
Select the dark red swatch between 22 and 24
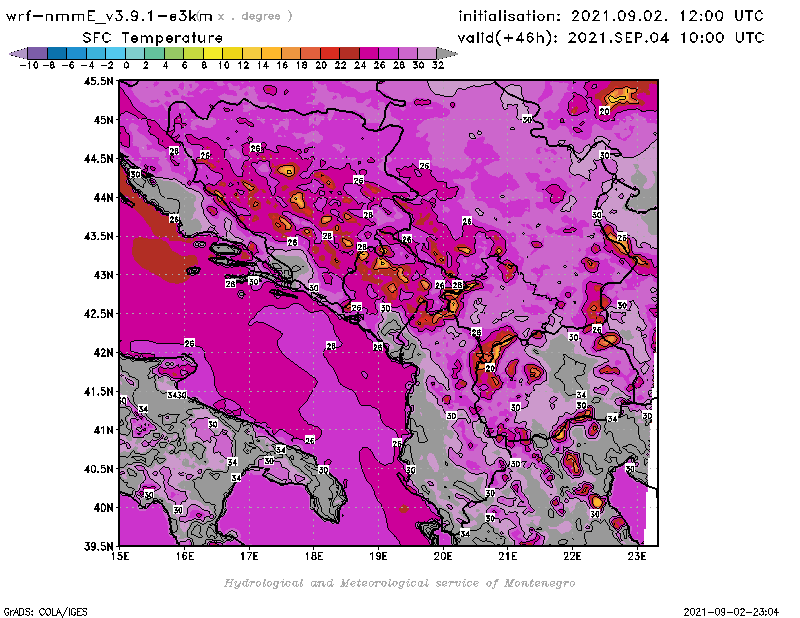(x=349, y=53)
